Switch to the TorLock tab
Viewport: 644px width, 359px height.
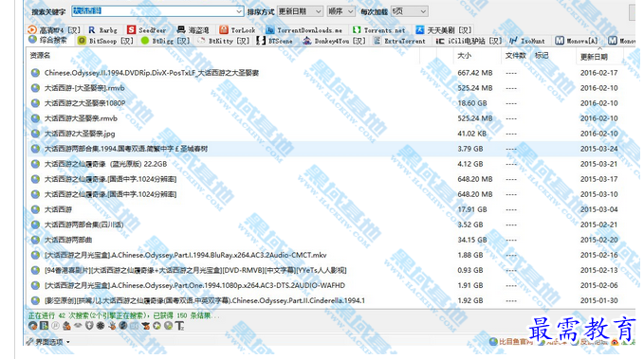[237, 30]
